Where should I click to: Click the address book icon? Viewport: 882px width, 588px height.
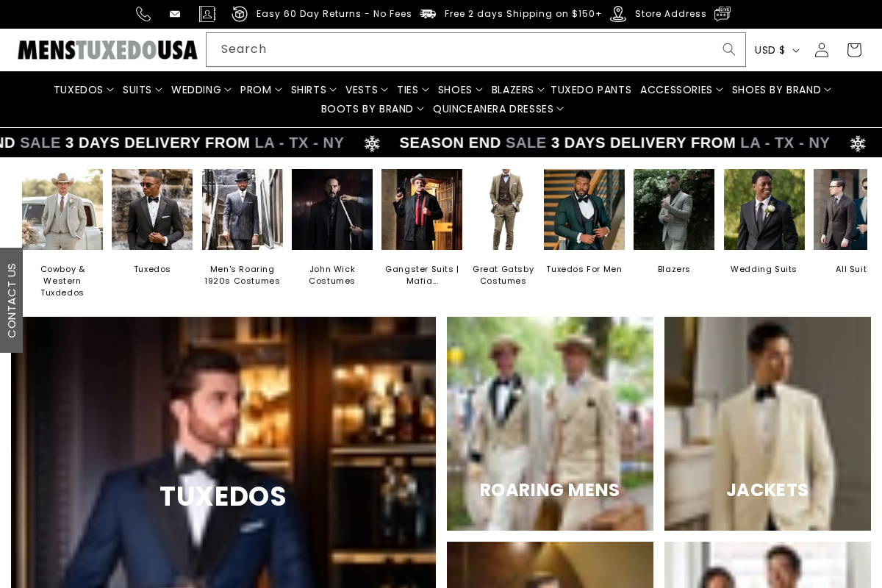(207, 14)
